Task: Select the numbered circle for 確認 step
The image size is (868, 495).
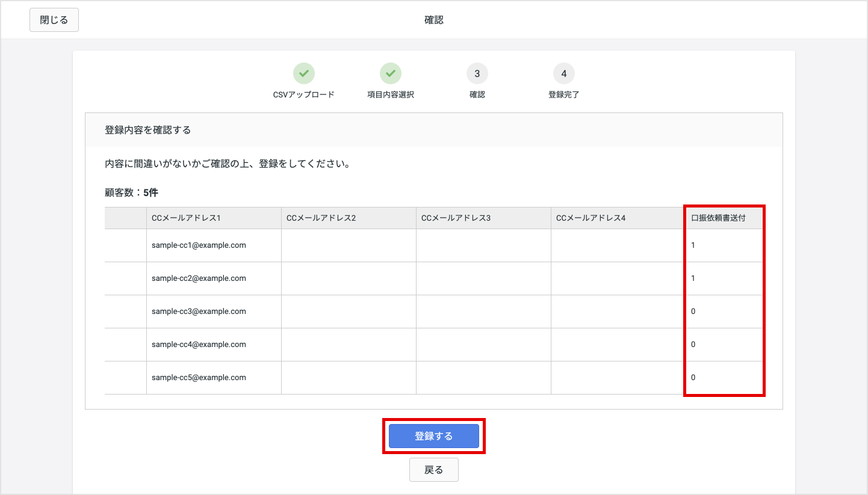Action: click(477, 73)
